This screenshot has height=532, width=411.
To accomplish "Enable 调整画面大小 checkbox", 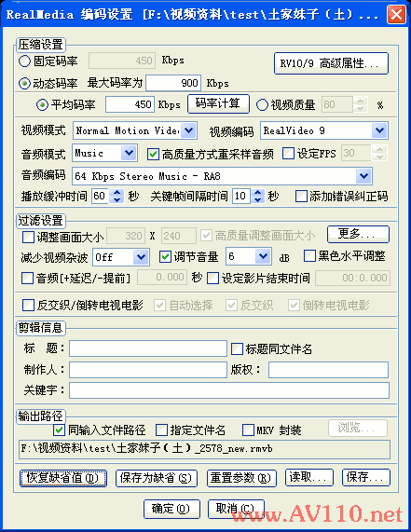I will [x=28, y=237].
